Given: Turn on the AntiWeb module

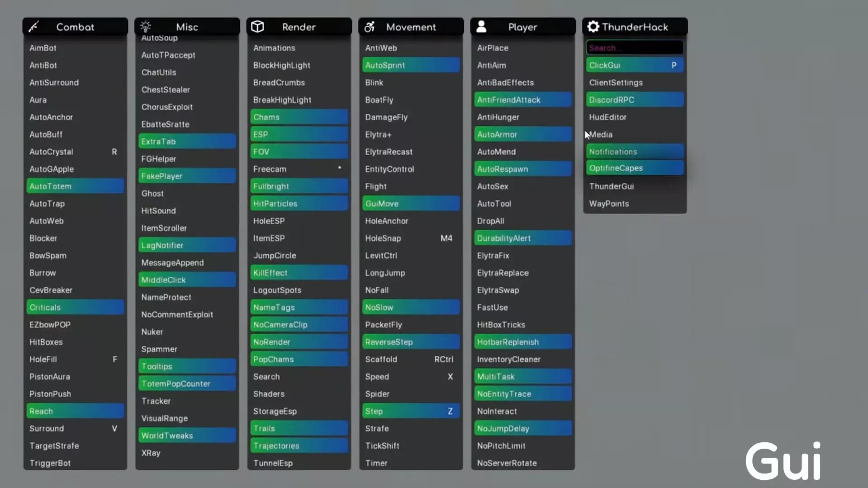Looking at the screenshot, I should [411, 48].
